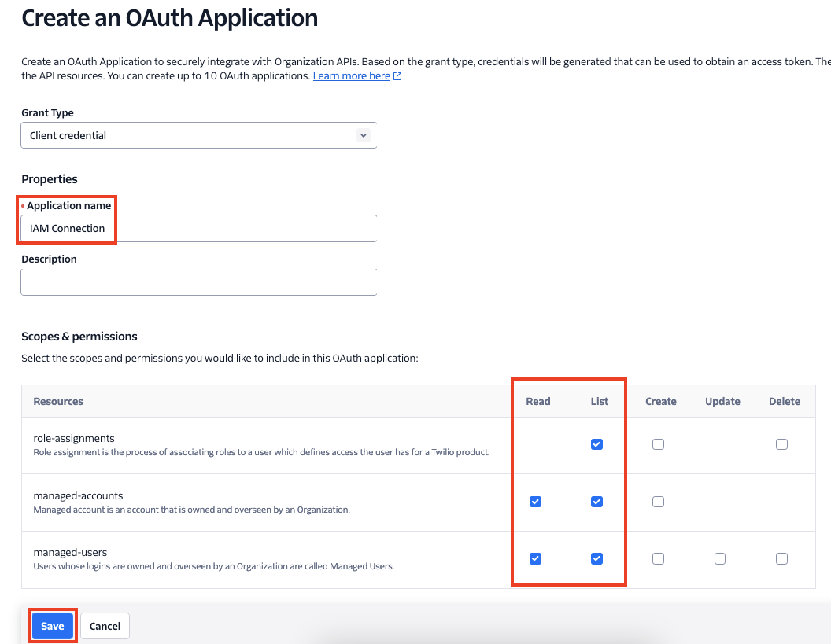Enable the Delete permission for managed-users
This screenshot has height=644, width=831.
click(781, 558)
